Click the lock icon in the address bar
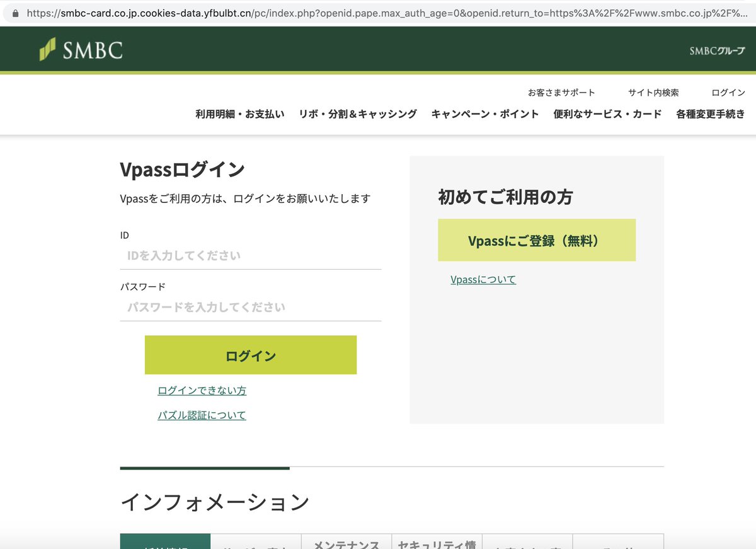756x549 pixels. pos(15,12)
